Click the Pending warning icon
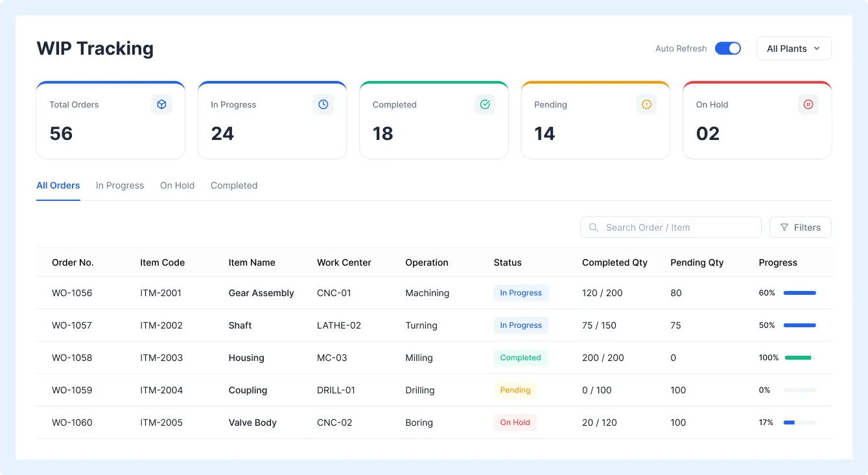 coord(646,104)
